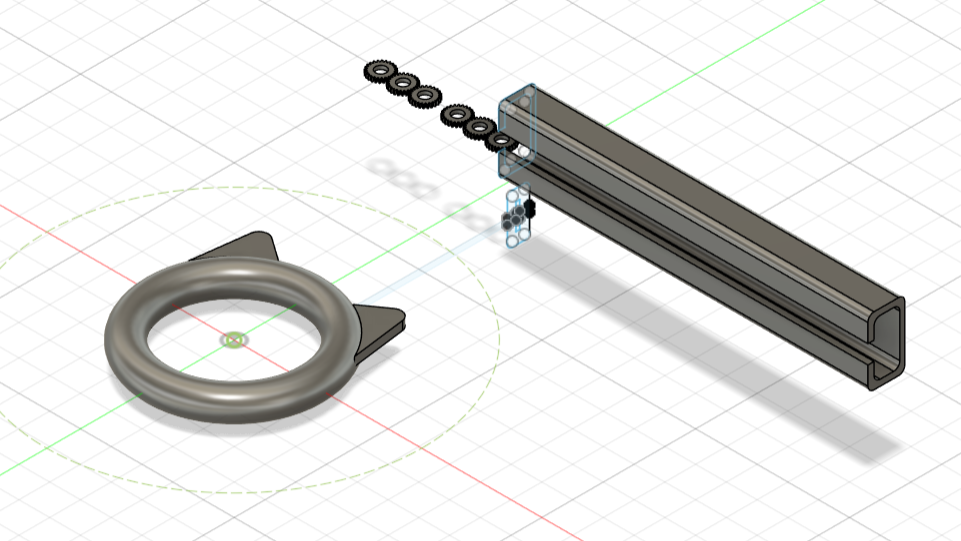Select the gear farthest from the rail
The height and width of the screenshot is (541, 961).
tap(381, 71)
